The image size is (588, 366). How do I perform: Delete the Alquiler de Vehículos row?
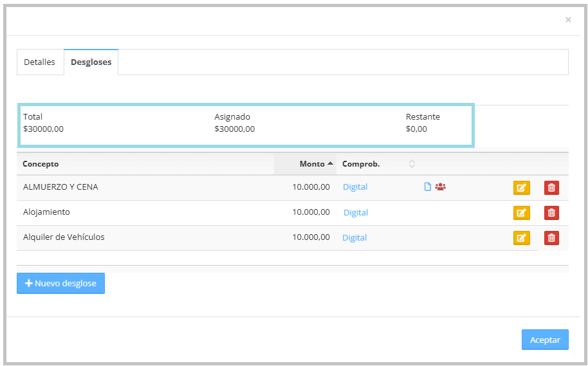point(551,238)
